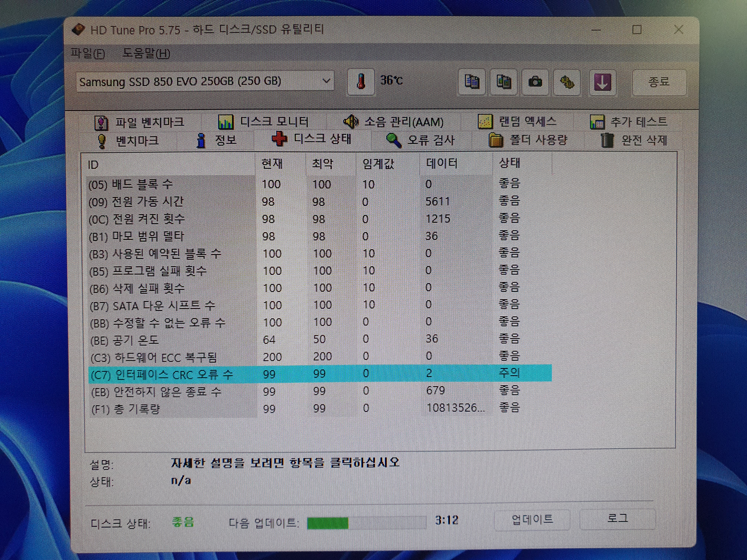Click the copy screenshot to clipboard icon
The width and height of the screenshot is (747, 560).
click(x=504, y=82)
